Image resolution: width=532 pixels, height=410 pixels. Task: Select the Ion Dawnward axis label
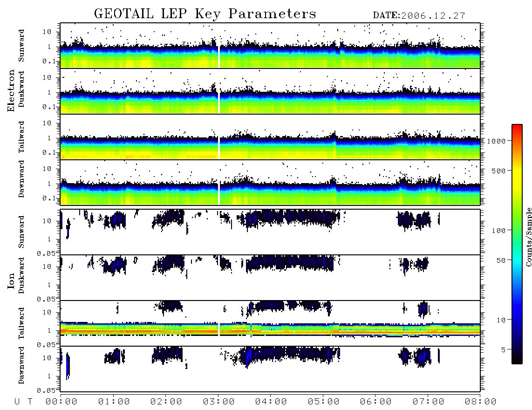[21, 365]
